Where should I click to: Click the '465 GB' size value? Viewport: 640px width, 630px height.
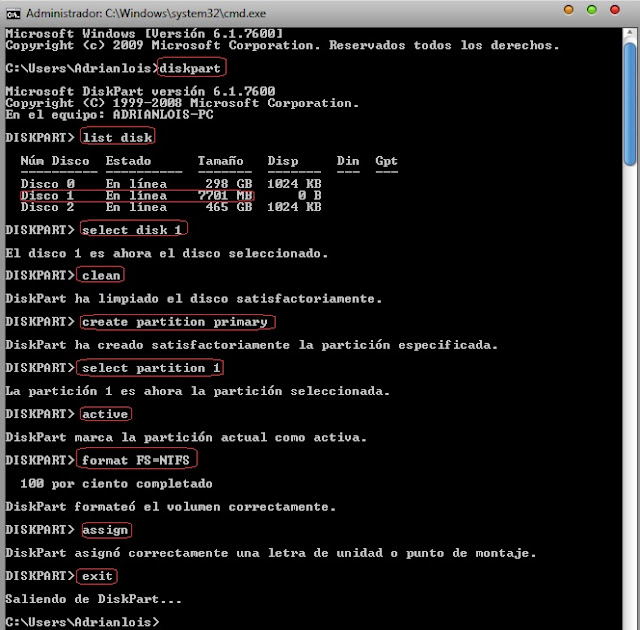[229, 207]
